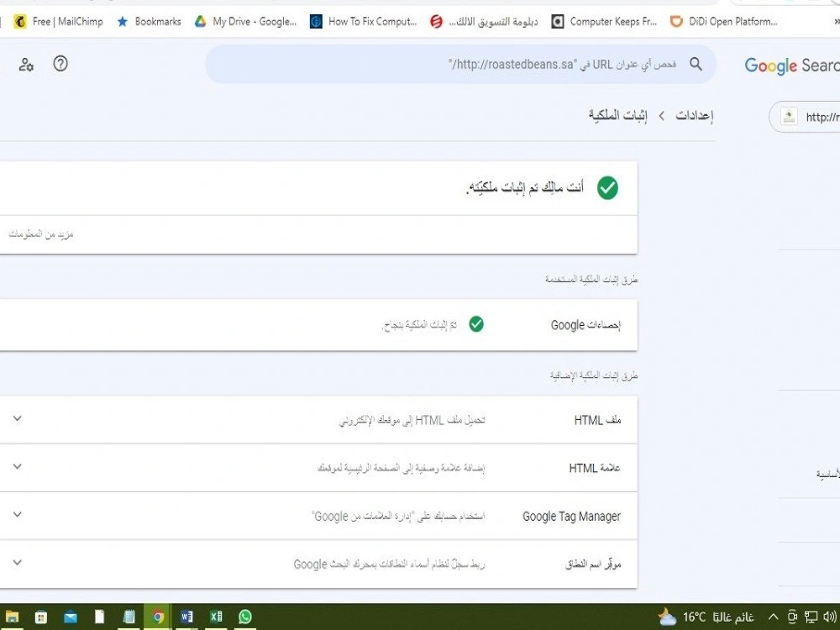Expand the Google Tag Manager method
Screen dimensions: 840x630
(17, 515)
